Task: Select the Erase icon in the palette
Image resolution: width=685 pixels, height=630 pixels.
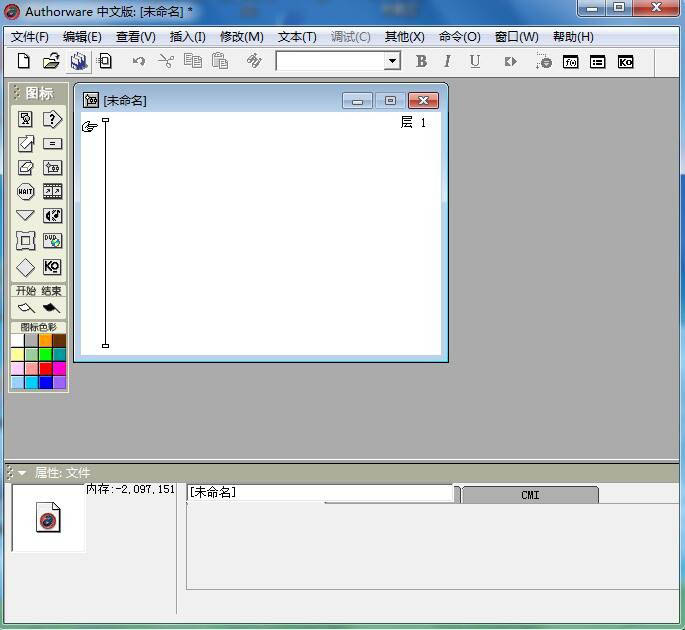Action: (x=26, y=168)
